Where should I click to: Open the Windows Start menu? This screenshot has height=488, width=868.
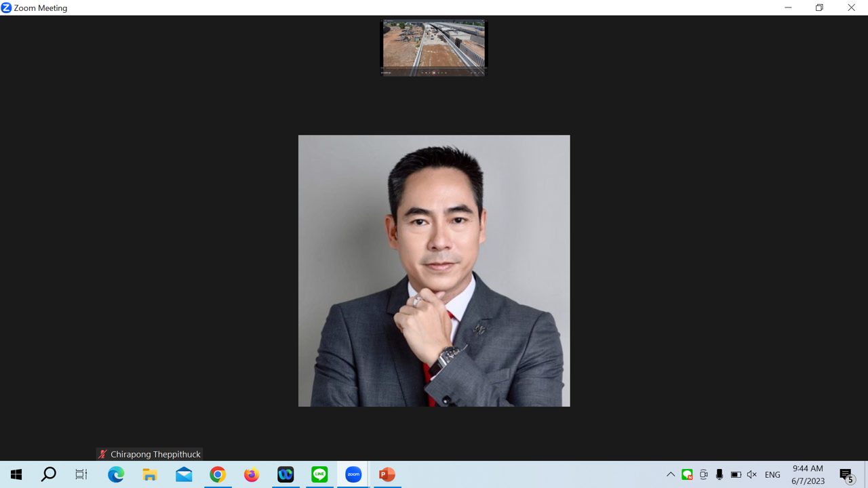click(16, 474)
